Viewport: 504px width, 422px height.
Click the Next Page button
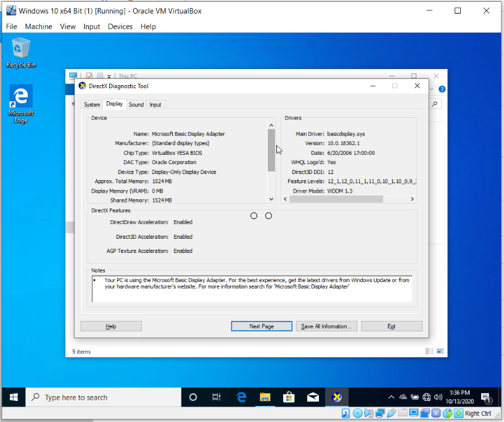[x=262, y=326]
